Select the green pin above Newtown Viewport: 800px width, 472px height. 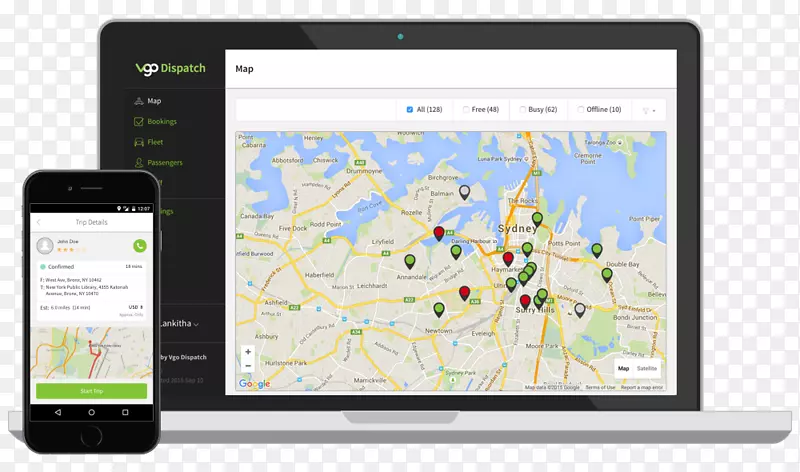click(439, 309)
